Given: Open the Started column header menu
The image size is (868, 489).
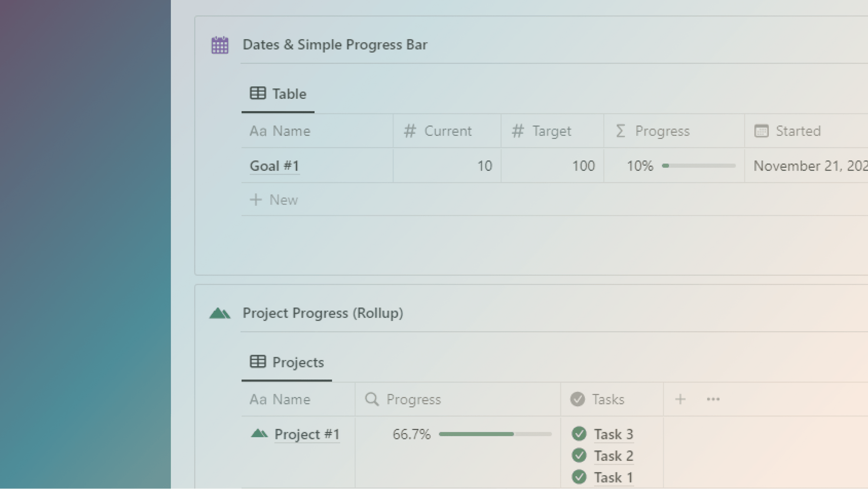Looking at the screenshot, I should point(799,131).
